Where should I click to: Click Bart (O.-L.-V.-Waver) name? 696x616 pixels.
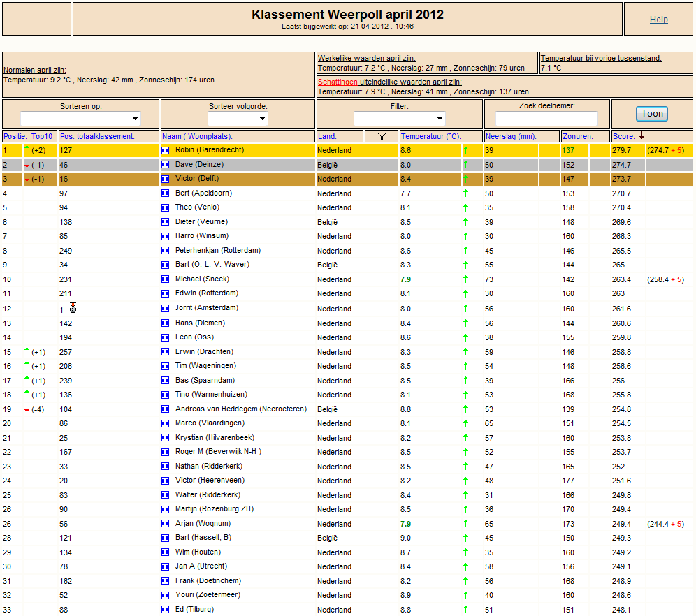(212, 264)
